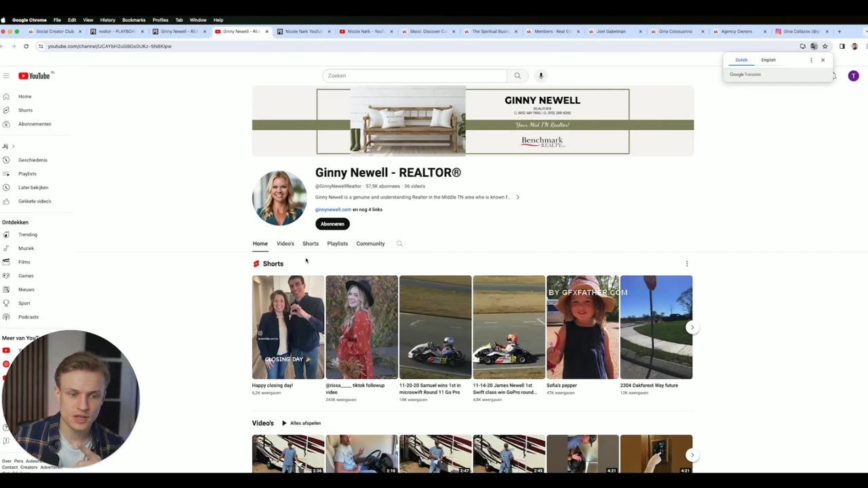
Task: Reload the page in Chrome
Action: (x=26, y=46)
